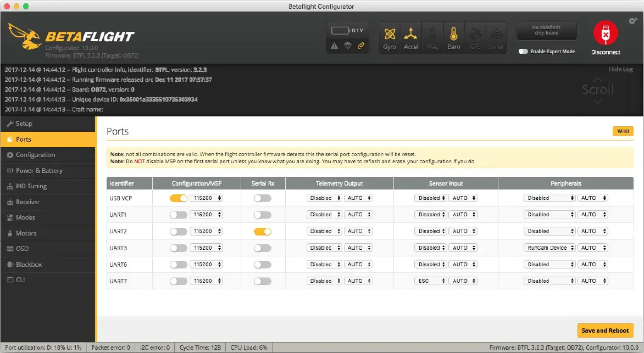Click the Betaflight bee logo
The image size is (644, 353).
point(25,36)
